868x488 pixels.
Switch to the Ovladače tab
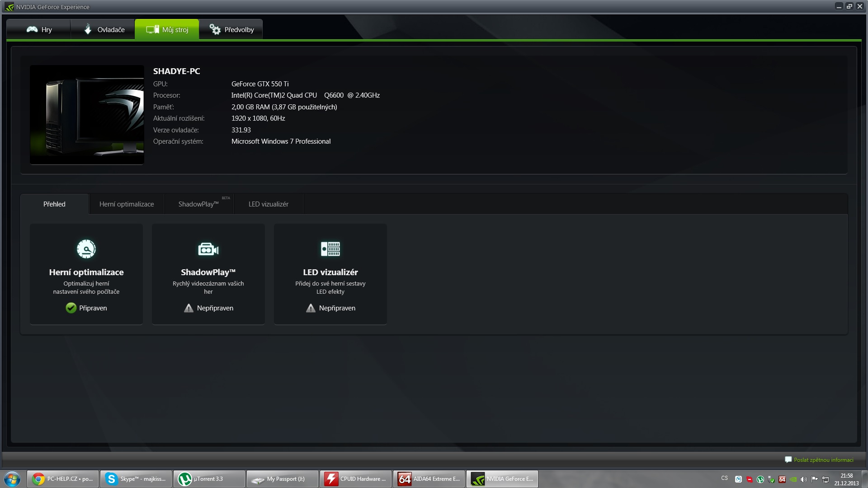[103, 29]
